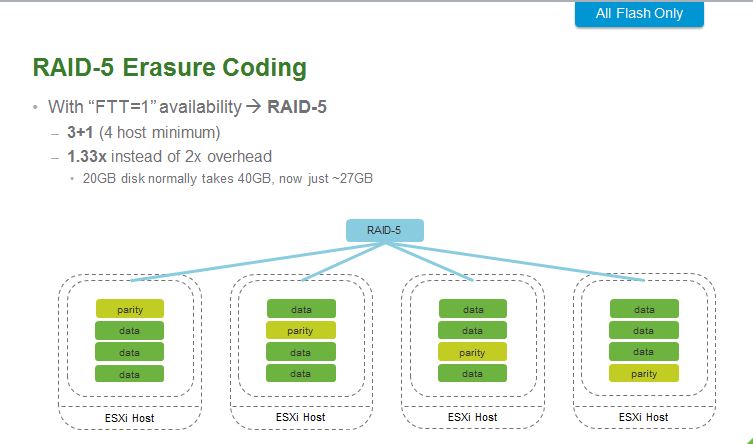Click the parity block in third host
Viewport: 753px width, 444px height.
click(472, 352)
